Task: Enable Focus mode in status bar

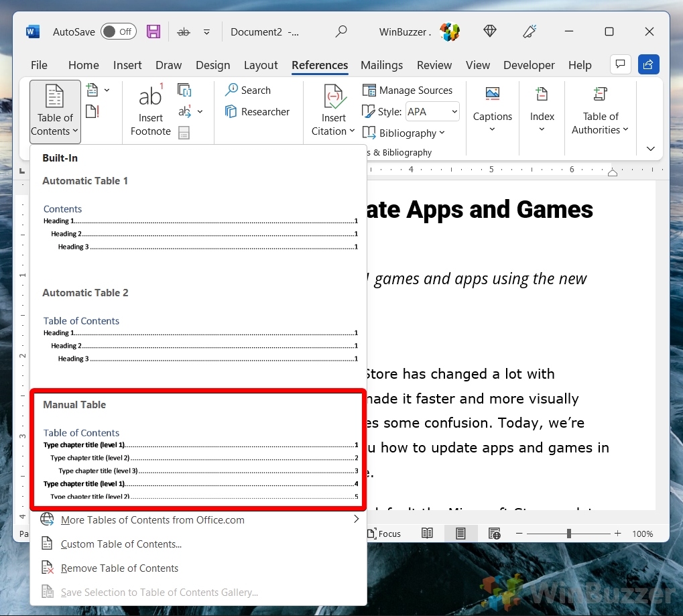Action: (x=383, y=534)
